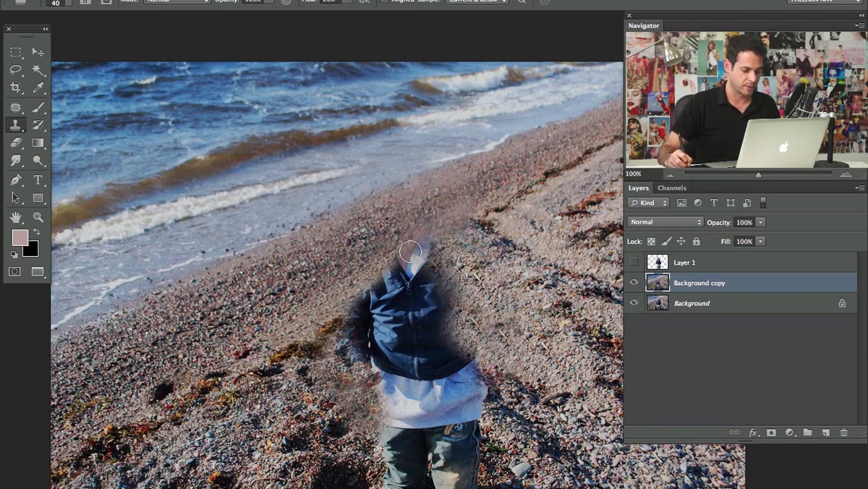Select the Healing Patch tool
This screenshot has width=868, height=489.
pos(16,108)
